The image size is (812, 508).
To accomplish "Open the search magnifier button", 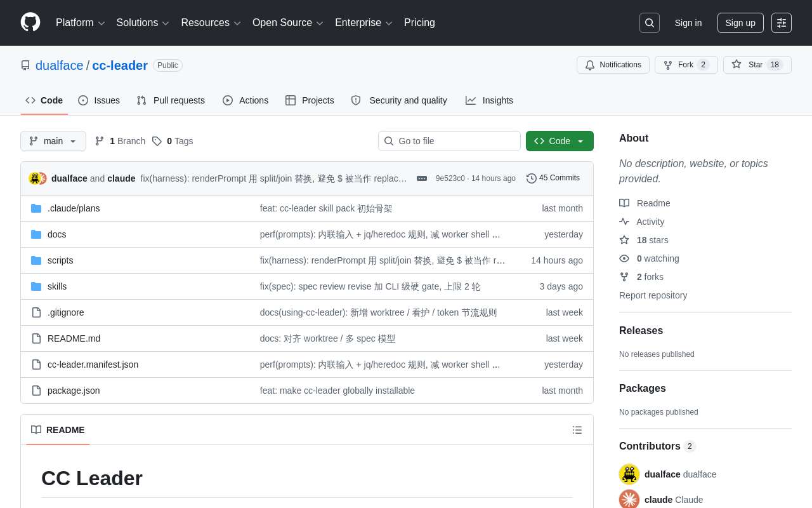I will (650, 23).
